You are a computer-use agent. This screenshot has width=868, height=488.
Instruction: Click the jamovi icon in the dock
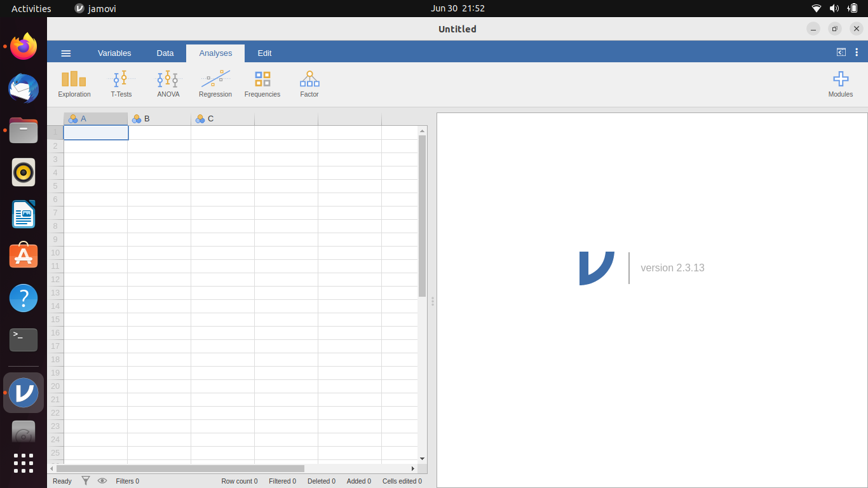[x=24, y=393]
